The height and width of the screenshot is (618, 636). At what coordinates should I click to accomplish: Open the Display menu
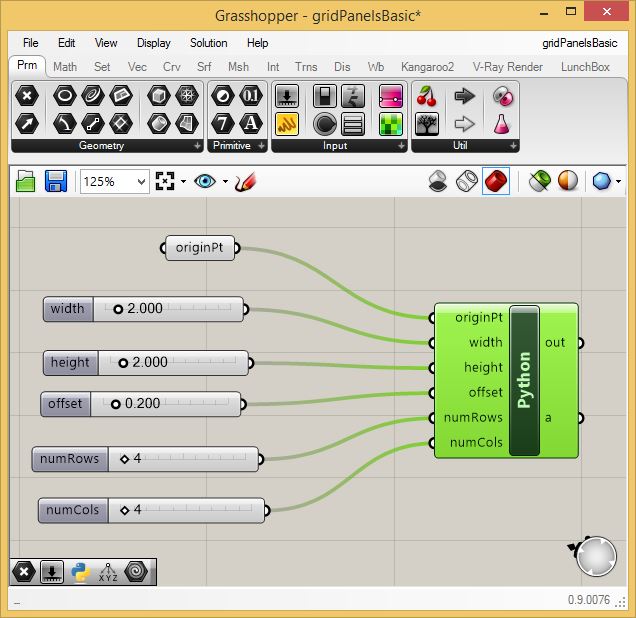pos(154,43)
